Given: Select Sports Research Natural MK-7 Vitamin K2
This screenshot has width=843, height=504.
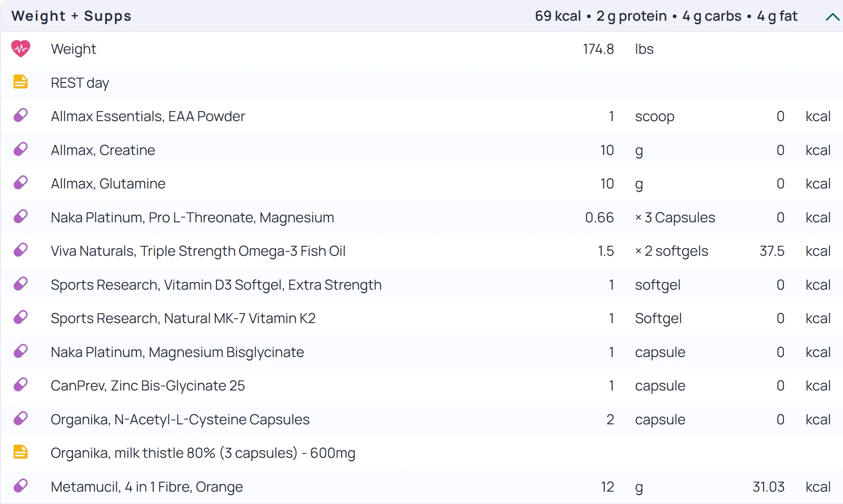Looking at the screenshot, I should click(183, 318).
